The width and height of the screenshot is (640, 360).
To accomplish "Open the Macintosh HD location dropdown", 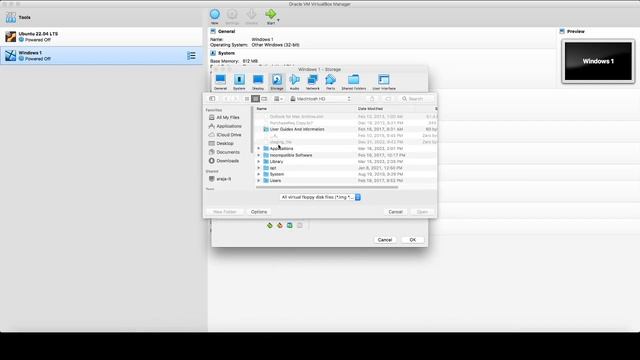I will [x=320, y=99].
